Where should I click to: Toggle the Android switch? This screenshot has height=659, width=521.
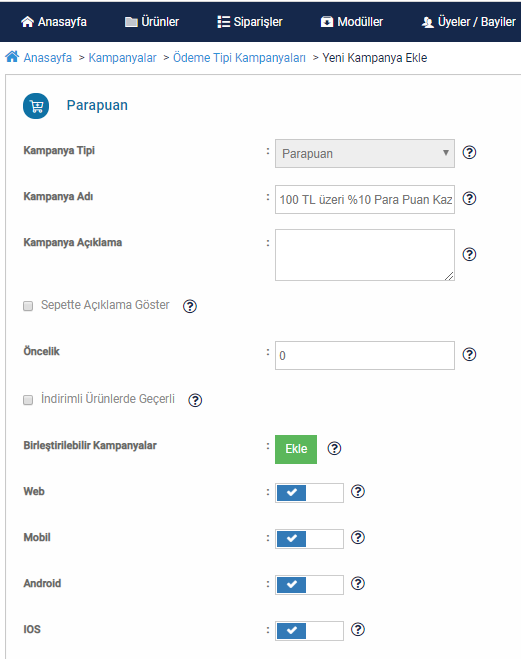pos(309,585)
